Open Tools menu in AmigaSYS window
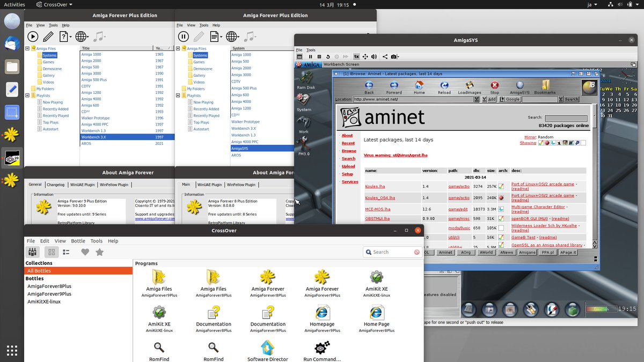 click(x=311, y=50)
